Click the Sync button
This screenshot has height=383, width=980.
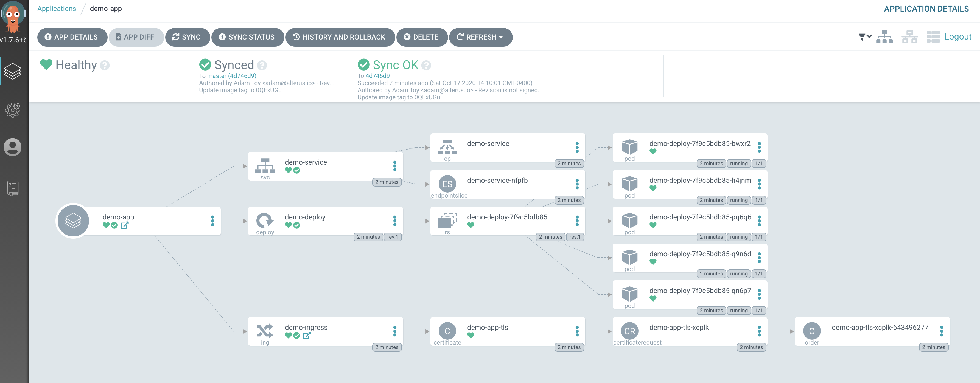point(187,37)
